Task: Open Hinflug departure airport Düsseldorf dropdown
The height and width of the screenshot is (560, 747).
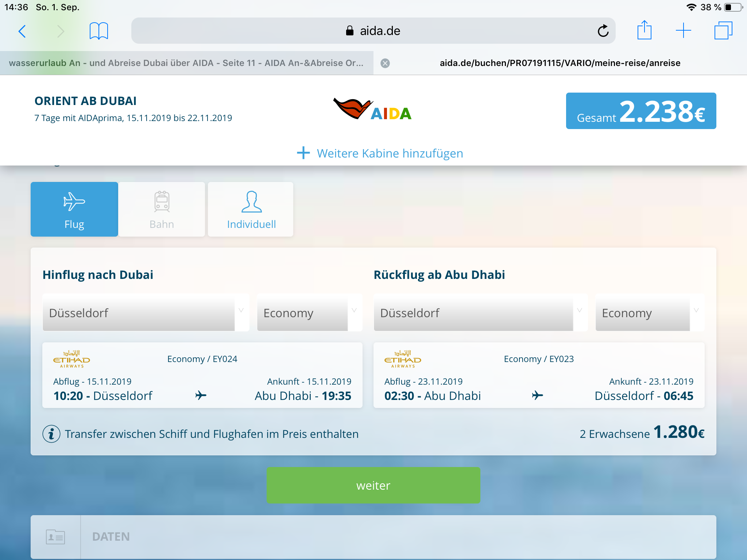Action: 146,313
